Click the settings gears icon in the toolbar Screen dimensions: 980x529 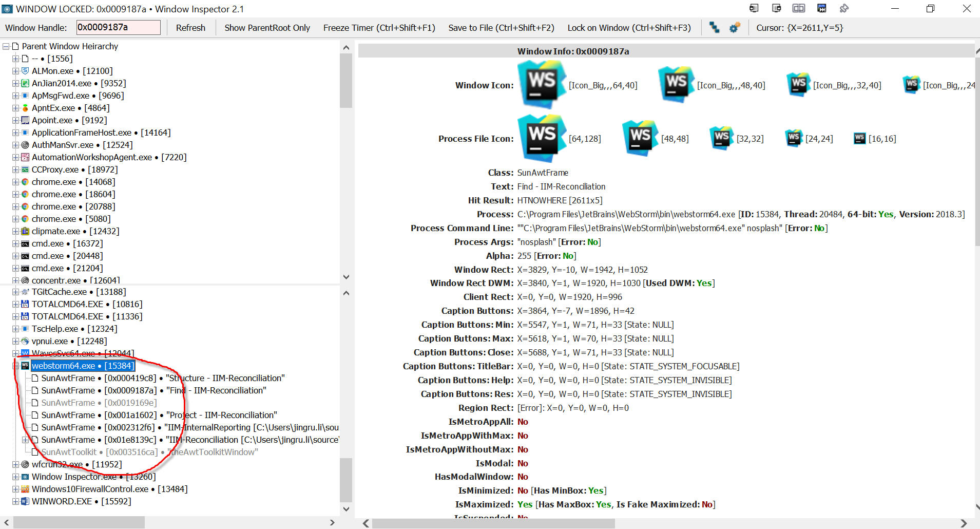[x=735, y=28]
